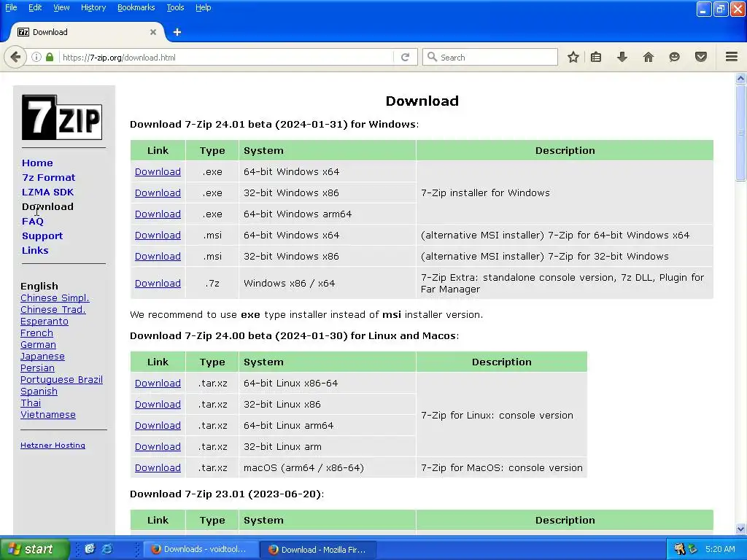Bookmark this page with star icon
Image resolution: width=747 pixels, height=560 pixels.
(x=573, y=57)
